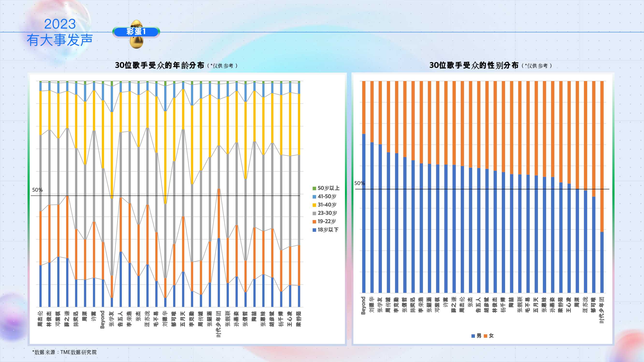The width and height of the screenshot is (644, 362).
Task: Click the Beyond label in gender chart
Action: click(363, 305)
